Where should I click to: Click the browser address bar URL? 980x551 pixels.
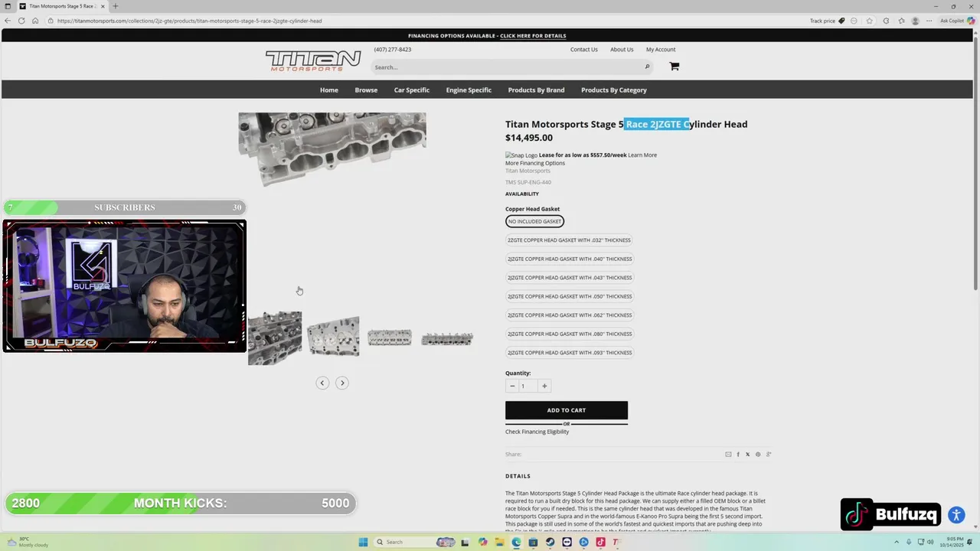(x=189, y=21)
